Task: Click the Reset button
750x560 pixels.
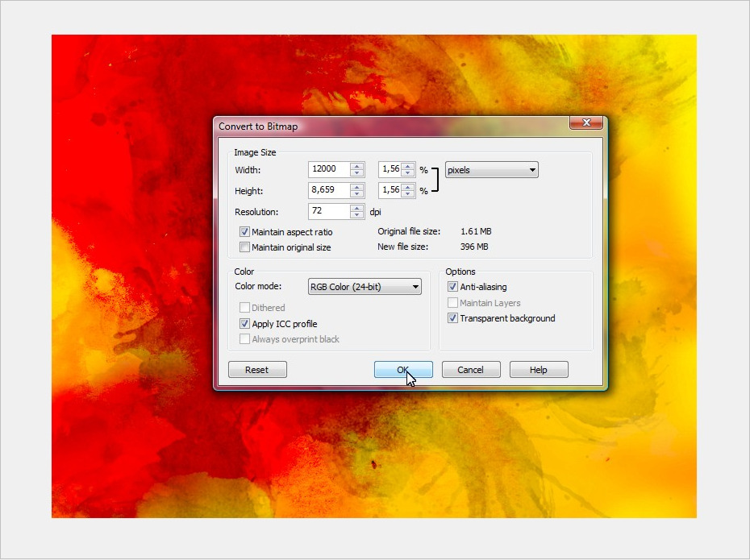Action: pyautogui.click(x=257, y=370)
